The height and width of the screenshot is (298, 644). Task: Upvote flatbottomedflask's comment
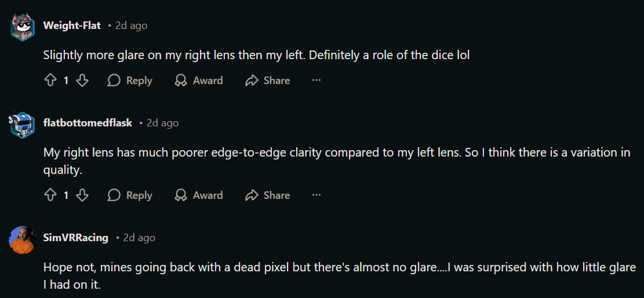50,195
